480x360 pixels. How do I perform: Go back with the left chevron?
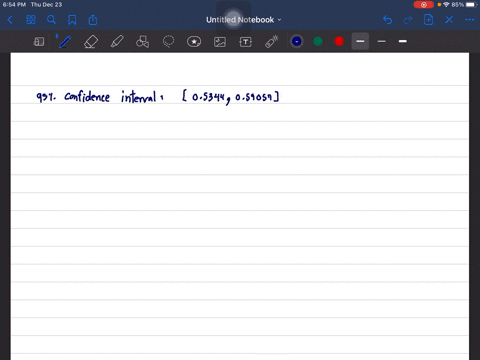pyautogui.click(x=10, y=20)
